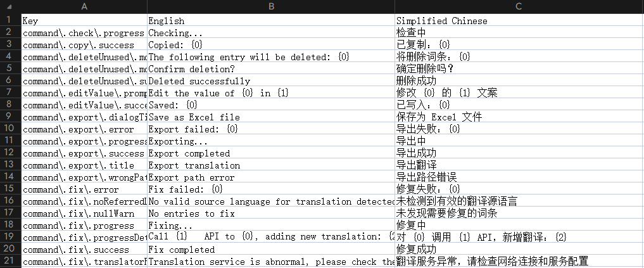Select cell 'Exporting...'
644x268 pixels.
271,141
